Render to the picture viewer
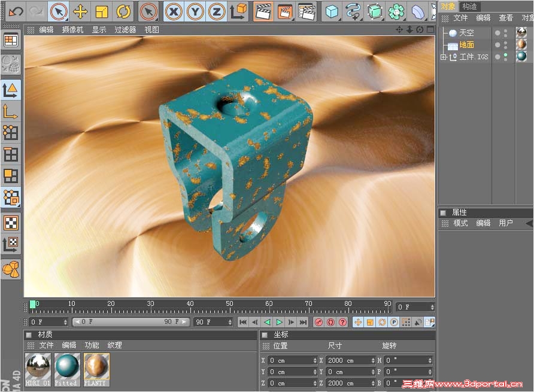The height and width of the screenshot is (392, 534). tap(285, 11)
